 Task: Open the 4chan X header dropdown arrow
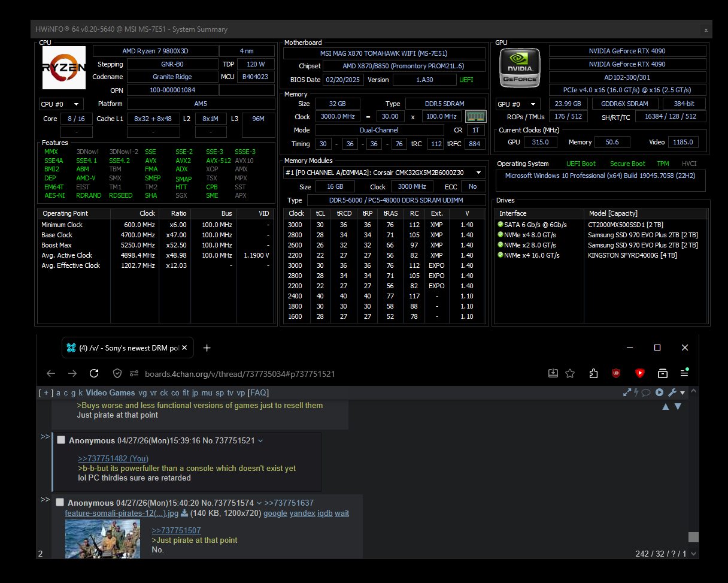[x=683, y=393]
